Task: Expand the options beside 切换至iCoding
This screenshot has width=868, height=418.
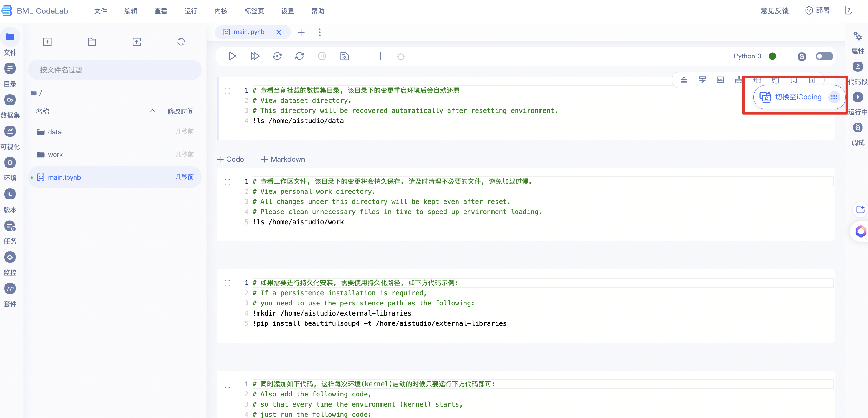Action: click(834, 97)
